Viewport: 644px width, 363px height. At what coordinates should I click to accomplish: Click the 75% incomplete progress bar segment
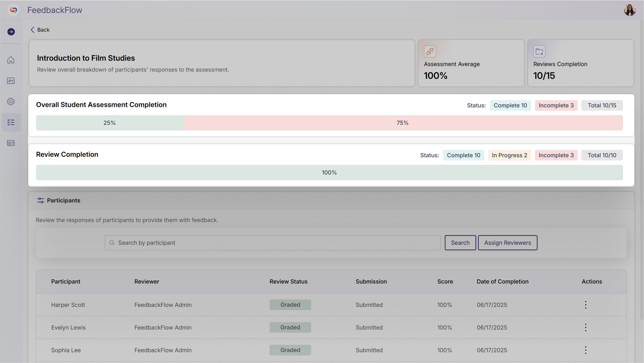pos(403,123)
